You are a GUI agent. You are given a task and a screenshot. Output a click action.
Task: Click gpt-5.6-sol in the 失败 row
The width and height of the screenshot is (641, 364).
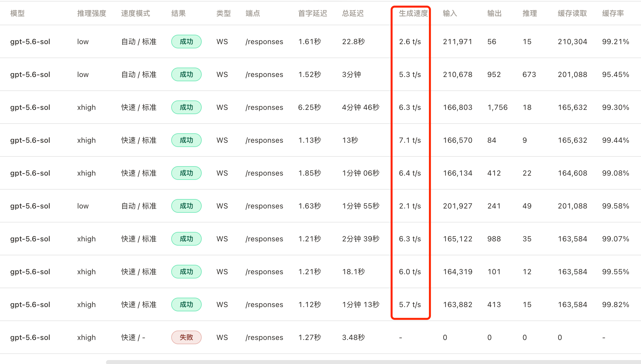(30, 338)
